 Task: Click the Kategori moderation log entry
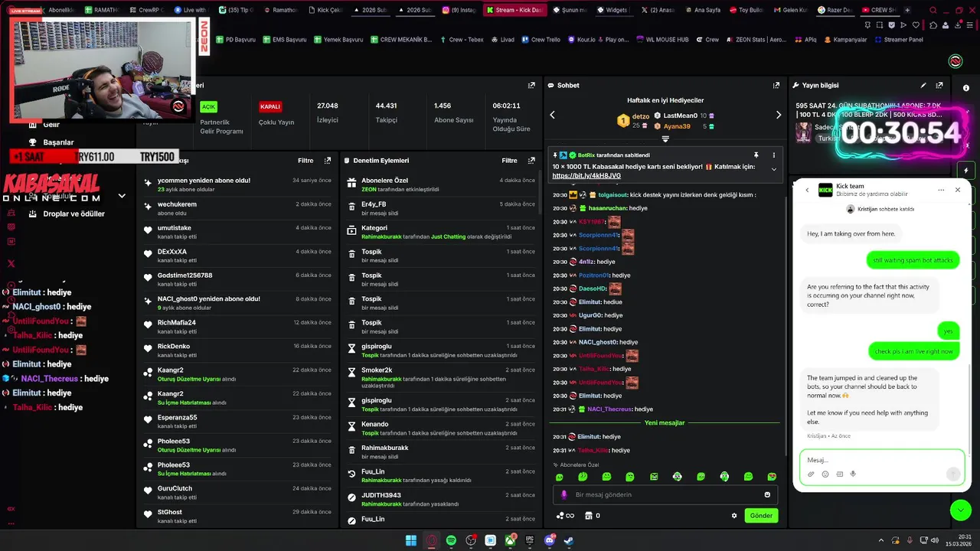tap(439, 233)
